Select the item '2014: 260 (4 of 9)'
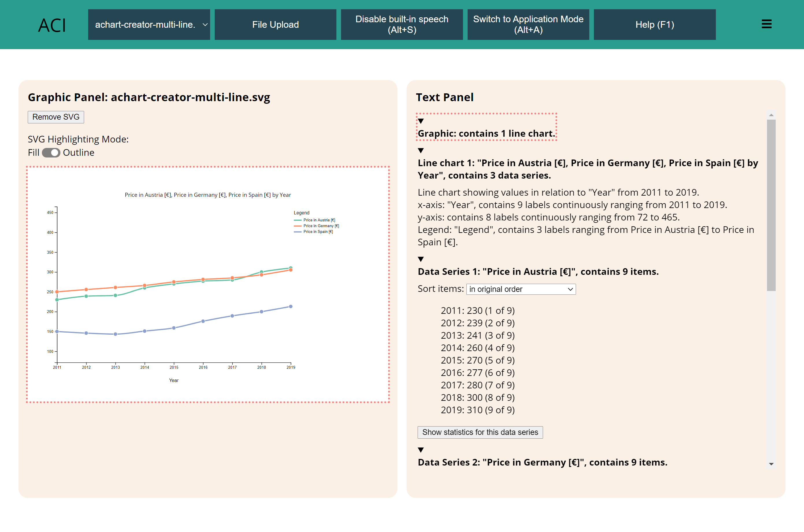Screen dimensions: 804x532 click(x=478, y=348)
